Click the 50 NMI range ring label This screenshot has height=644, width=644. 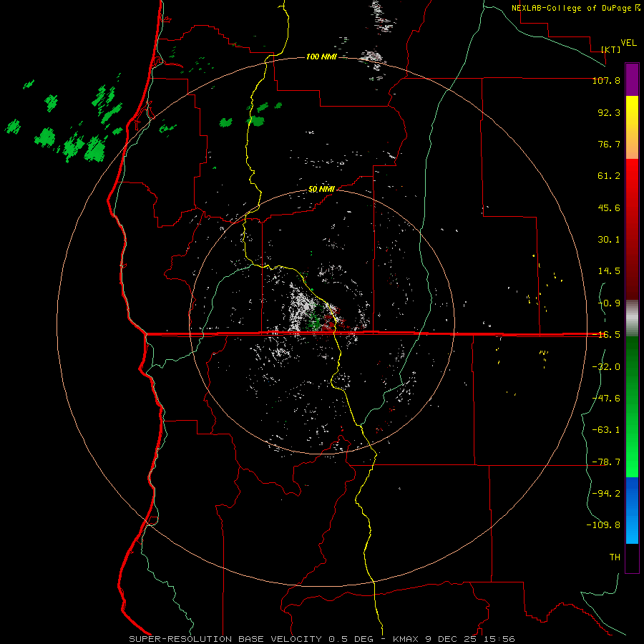click(x=321, y=190)
